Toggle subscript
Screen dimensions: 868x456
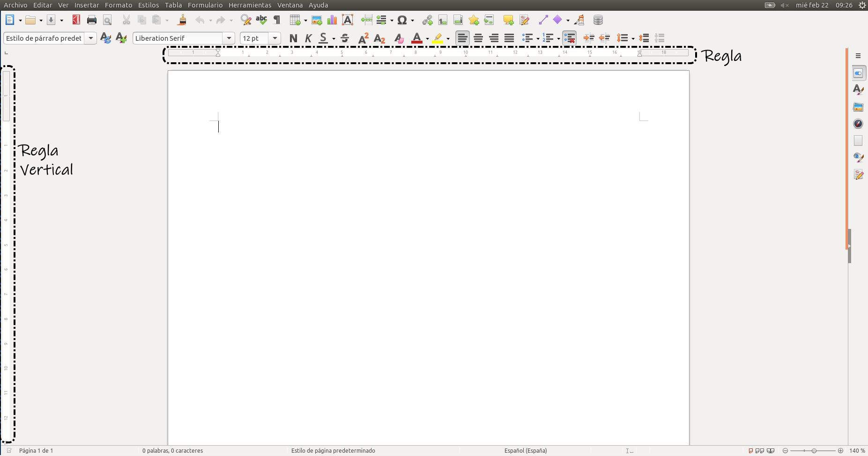pos(380,38)
